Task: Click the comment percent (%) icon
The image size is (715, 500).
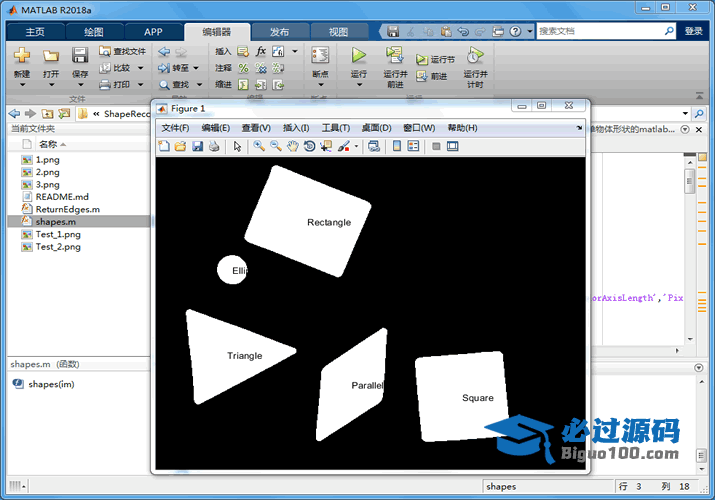Action: [244, 68]
